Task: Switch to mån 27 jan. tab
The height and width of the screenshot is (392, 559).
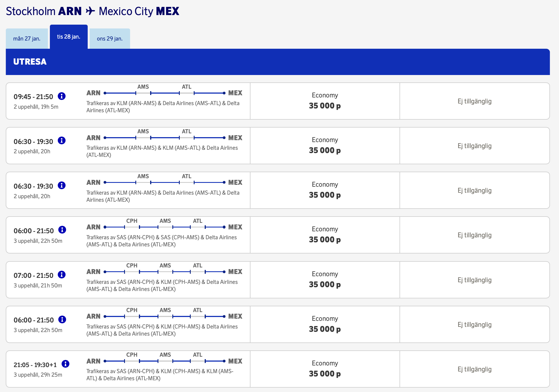Action: click(27, 39)
